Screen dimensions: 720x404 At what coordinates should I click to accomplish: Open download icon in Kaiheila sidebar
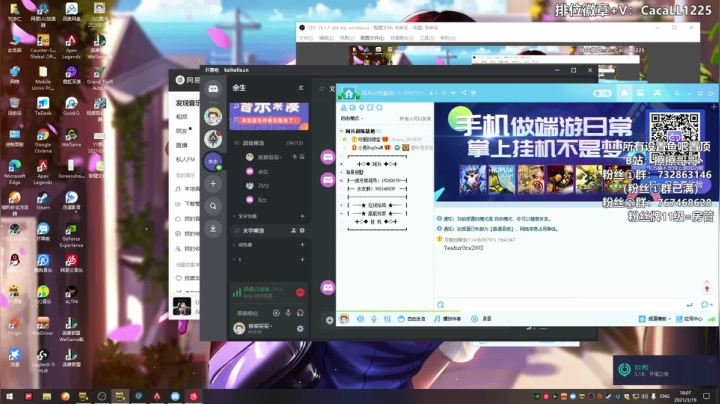(x=213, y=228)
